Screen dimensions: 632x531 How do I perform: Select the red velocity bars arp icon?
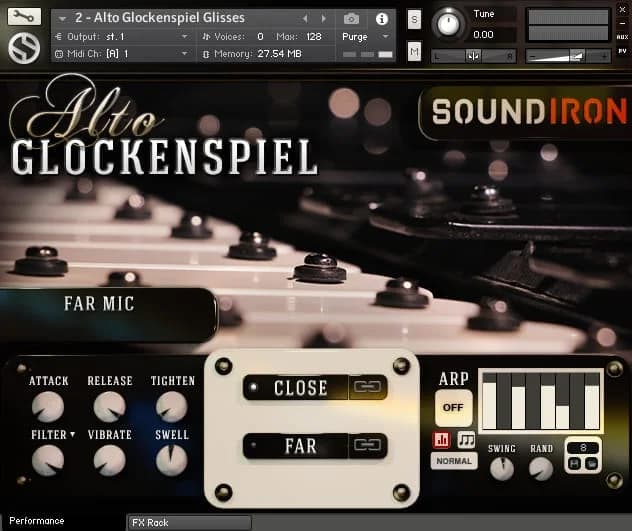click(442, 439)
